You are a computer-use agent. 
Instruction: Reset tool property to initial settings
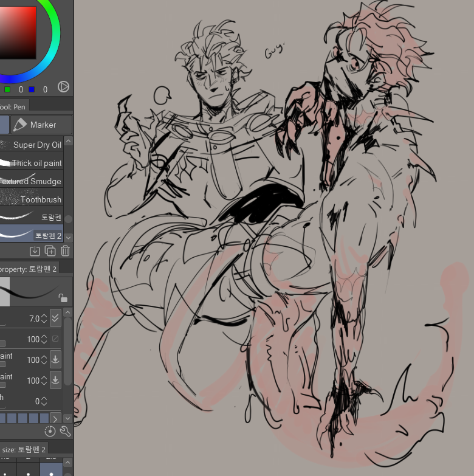[50, 431]
